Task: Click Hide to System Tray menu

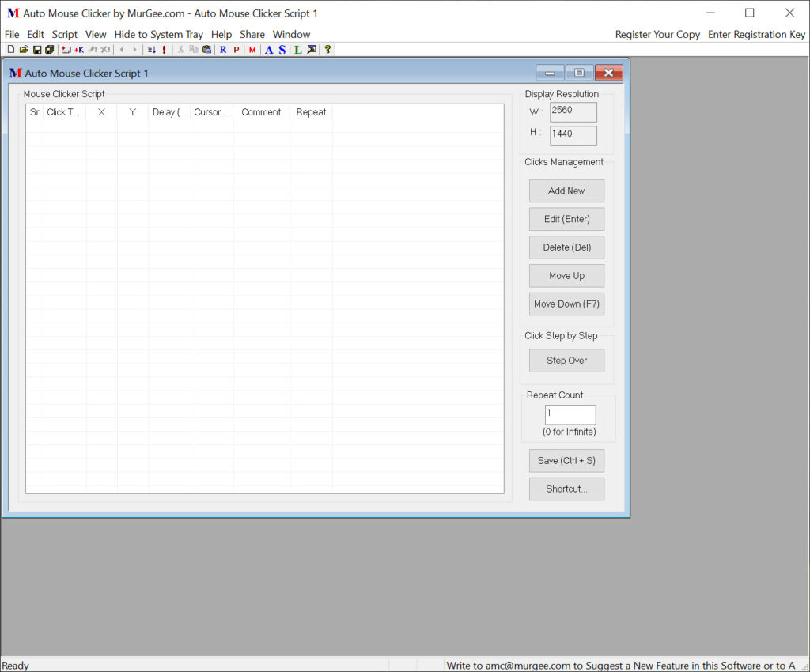Action: point(158,34)
